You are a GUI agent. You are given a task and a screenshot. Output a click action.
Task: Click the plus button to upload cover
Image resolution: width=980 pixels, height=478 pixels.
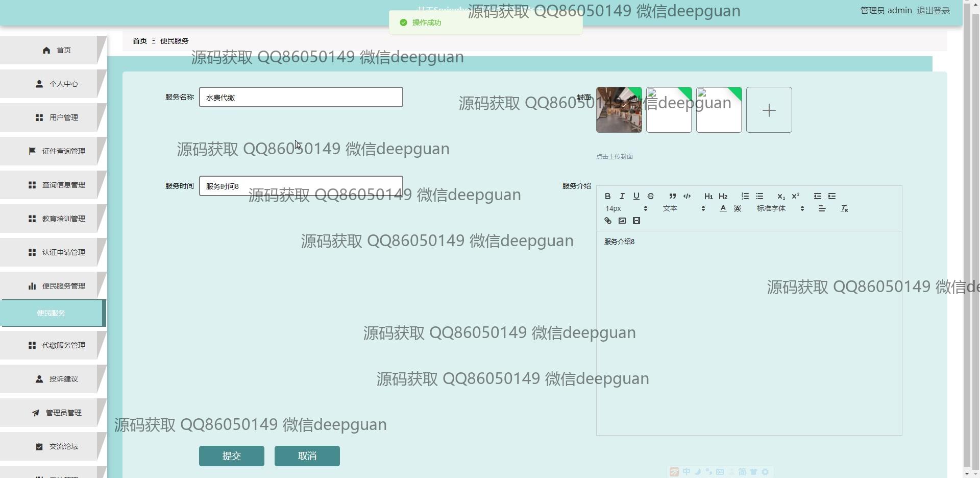click(769, 110)
